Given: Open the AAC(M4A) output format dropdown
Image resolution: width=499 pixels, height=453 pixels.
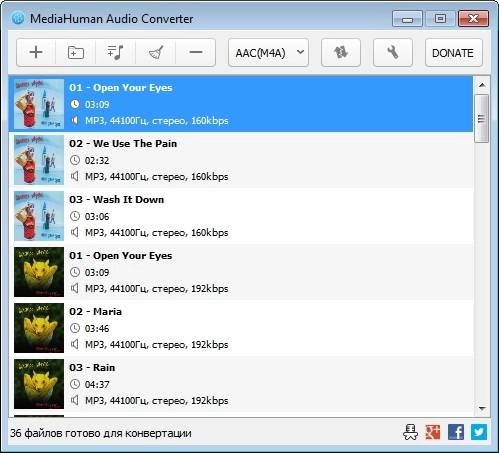Looking at the screenshot, I should point(268,53).
